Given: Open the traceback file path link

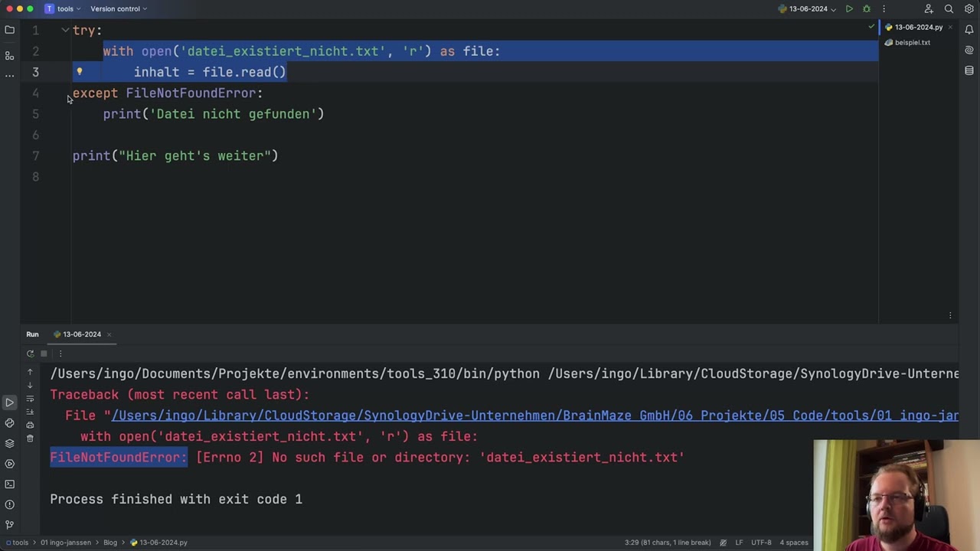Looking at the screenshot, I should tap(535, 416).
